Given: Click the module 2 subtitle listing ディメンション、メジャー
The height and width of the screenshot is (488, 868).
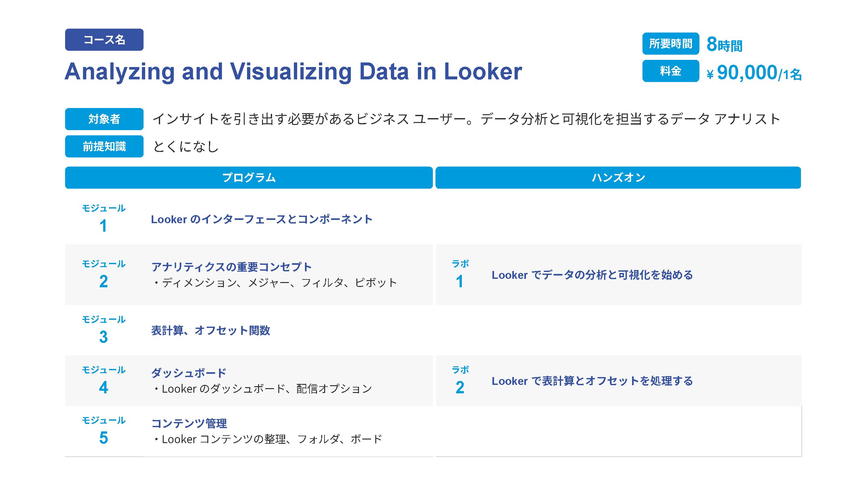Looking at the screenshot, I should pos(275,283).
